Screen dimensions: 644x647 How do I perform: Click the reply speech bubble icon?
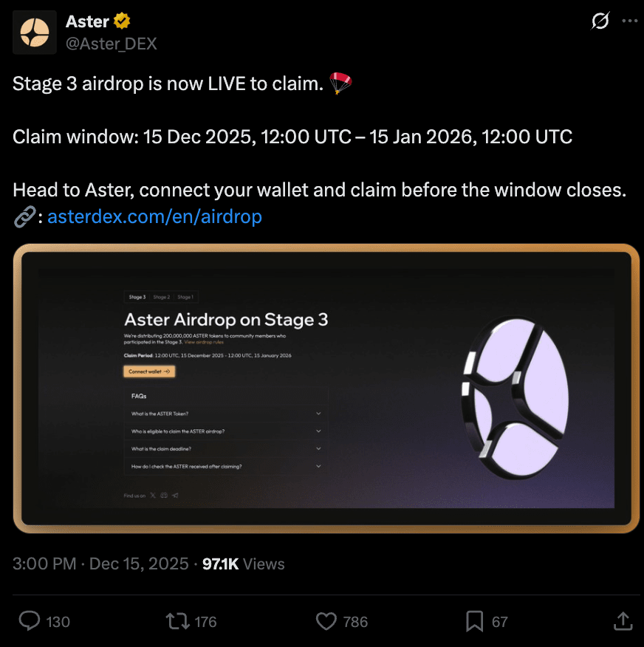click(29, 621)
